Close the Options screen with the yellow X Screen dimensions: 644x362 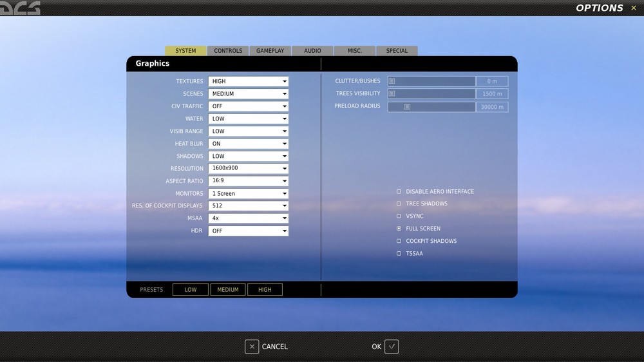(x=633, y=8)
